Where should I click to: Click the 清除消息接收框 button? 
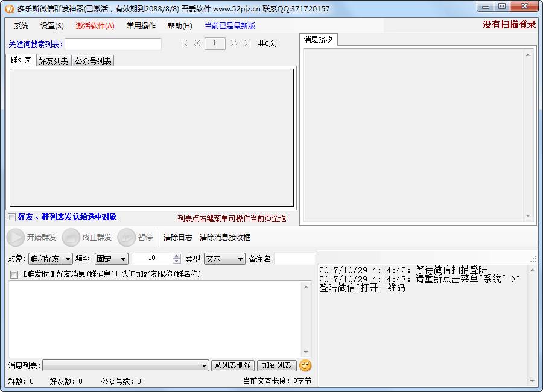tap(225, 238)
